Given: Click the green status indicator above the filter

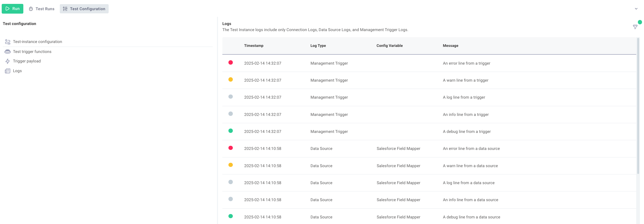Looking at the screenshot, I should [x=640, y=22].
